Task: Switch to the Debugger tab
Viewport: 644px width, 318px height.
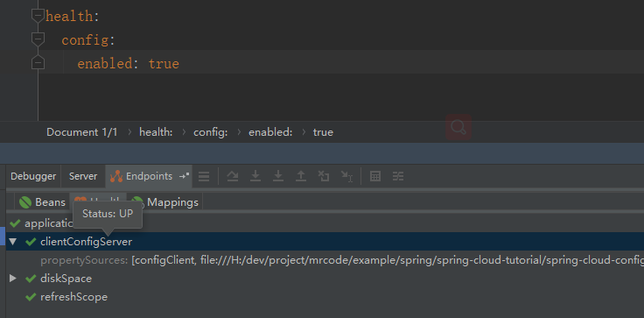Action: coord(33,176)
